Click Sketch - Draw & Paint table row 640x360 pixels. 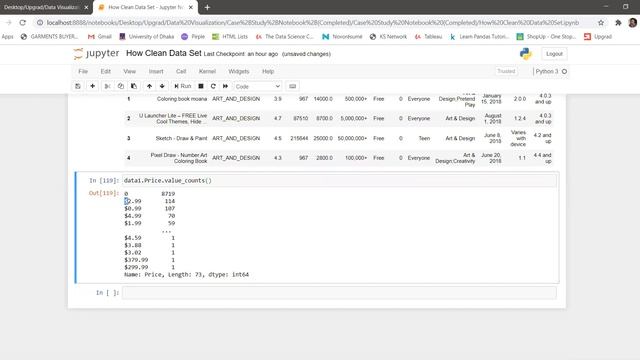pos(338,138)
